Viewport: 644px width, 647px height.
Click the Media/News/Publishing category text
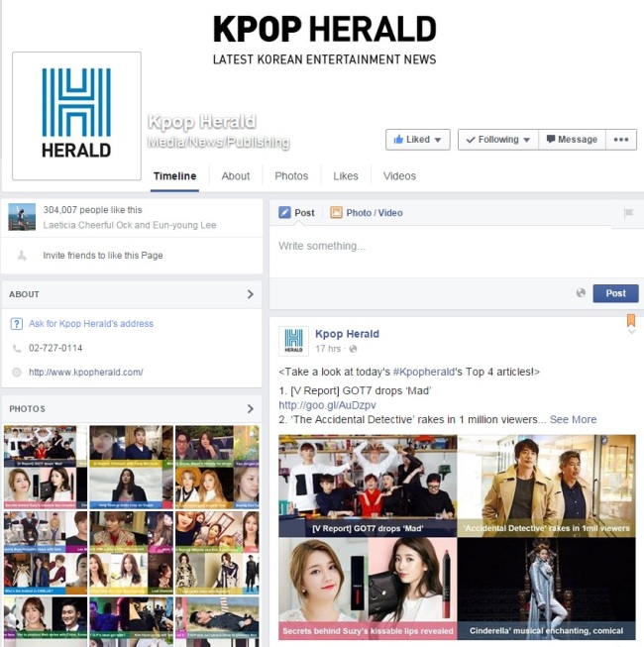219,142
